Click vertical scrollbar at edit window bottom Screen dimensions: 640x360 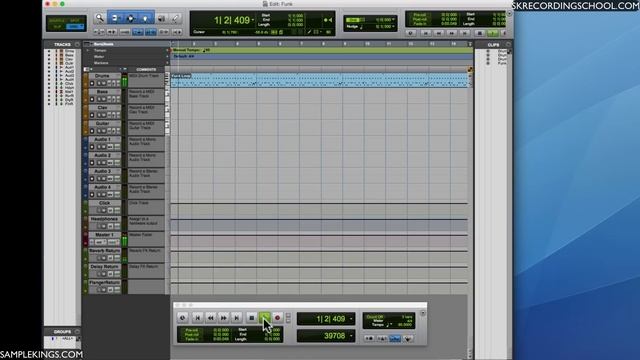(x=470, y=354)
